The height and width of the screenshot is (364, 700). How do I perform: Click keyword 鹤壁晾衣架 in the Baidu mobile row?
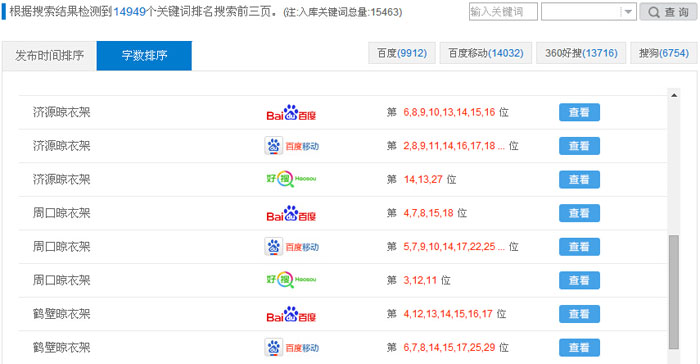tap(62, 347)
